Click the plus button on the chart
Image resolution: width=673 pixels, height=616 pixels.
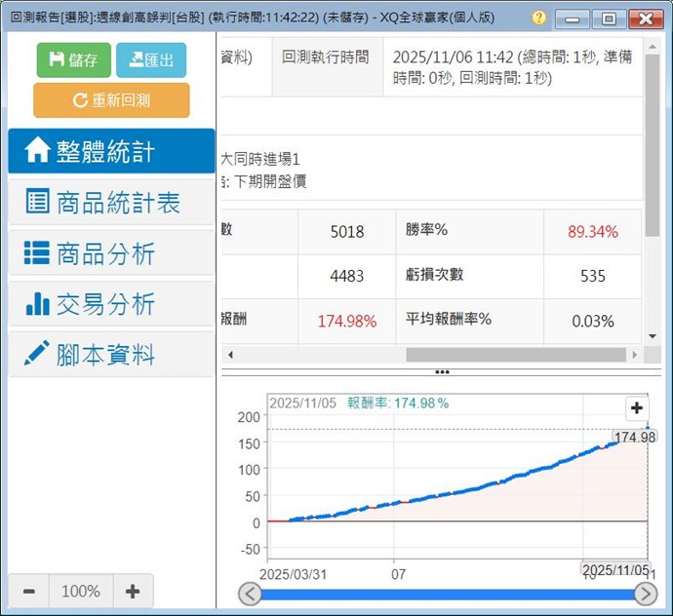[x=637, y=408]
